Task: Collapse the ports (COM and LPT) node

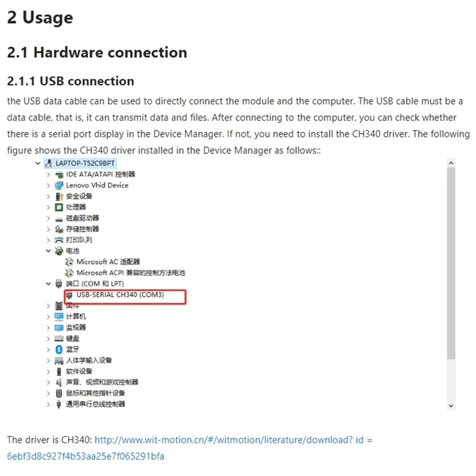Action: click(48, 284)
